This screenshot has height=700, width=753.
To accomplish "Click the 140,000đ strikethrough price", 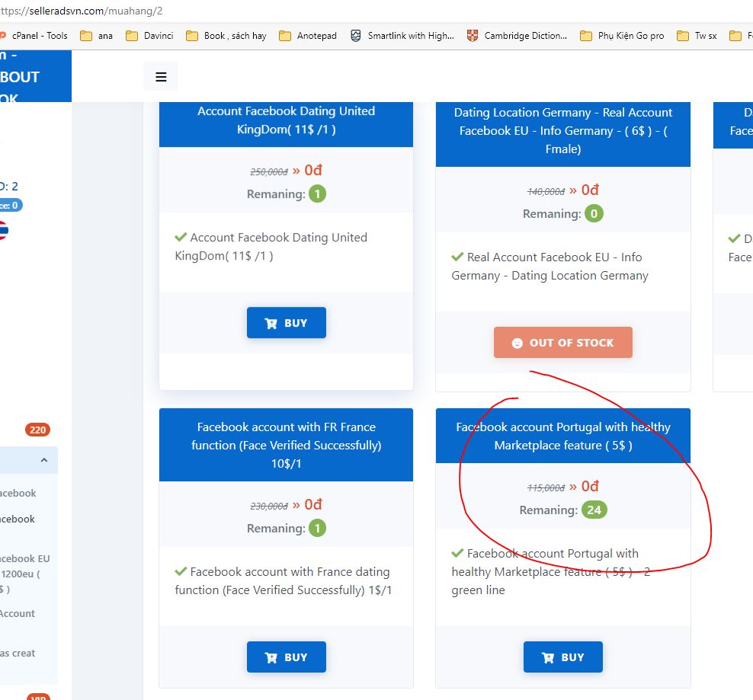I will [546, 191].
